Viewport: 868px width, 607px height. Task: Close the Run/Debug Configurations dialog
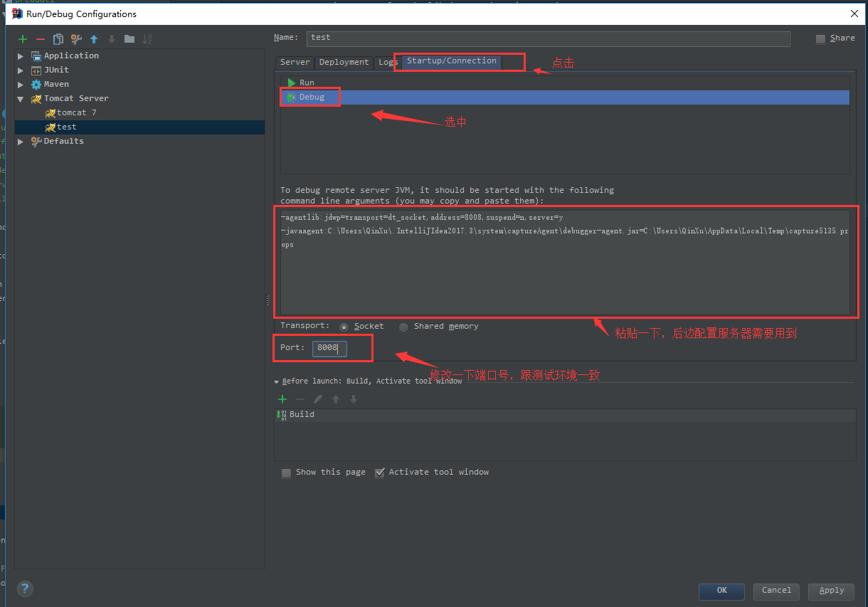coord(854,14)
